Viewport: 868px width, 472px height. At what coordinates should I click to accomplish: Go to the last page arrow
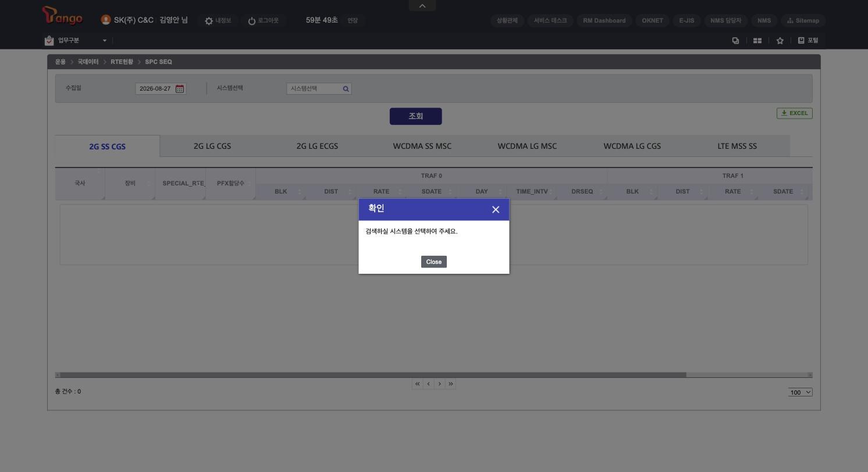pyautogui.click(x=450, y=384)
